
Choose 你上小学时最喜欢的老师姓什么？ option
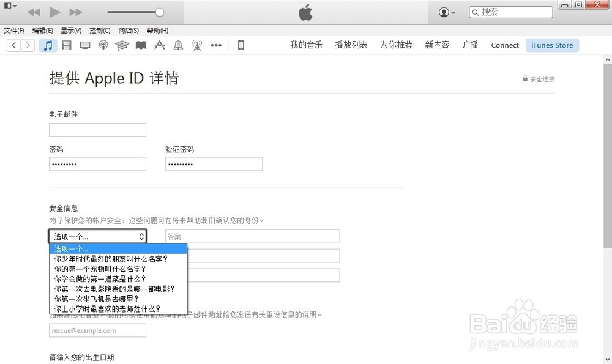[118, 308]
